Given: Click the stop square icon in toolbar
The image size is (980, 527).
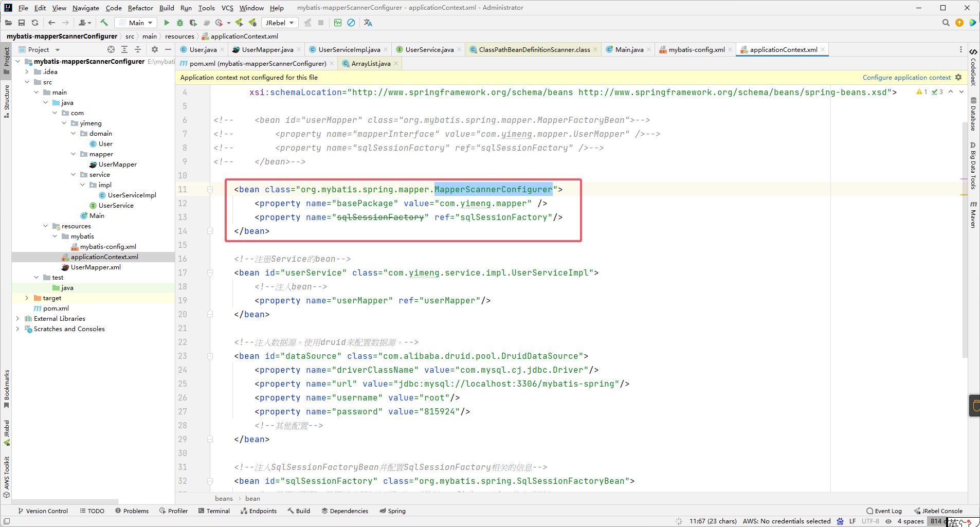Looking at the screenshot, I should [x=321, y=23].
